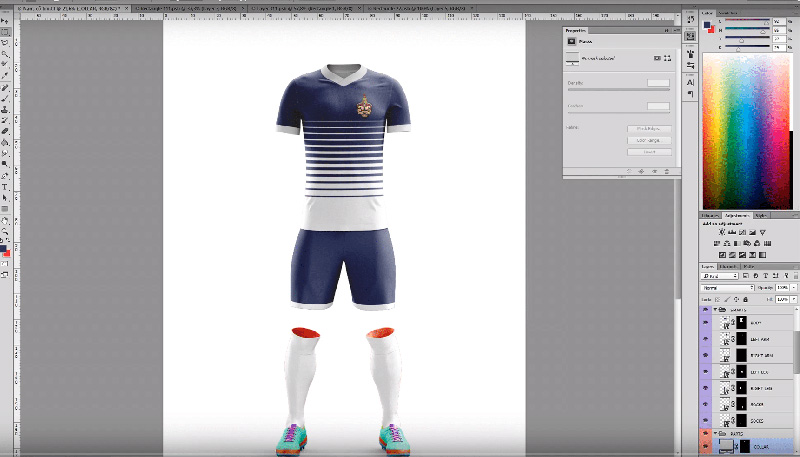Select the Horizontal Type tool
The height and width of the screenshot is (457, 800).
[6, 187]
